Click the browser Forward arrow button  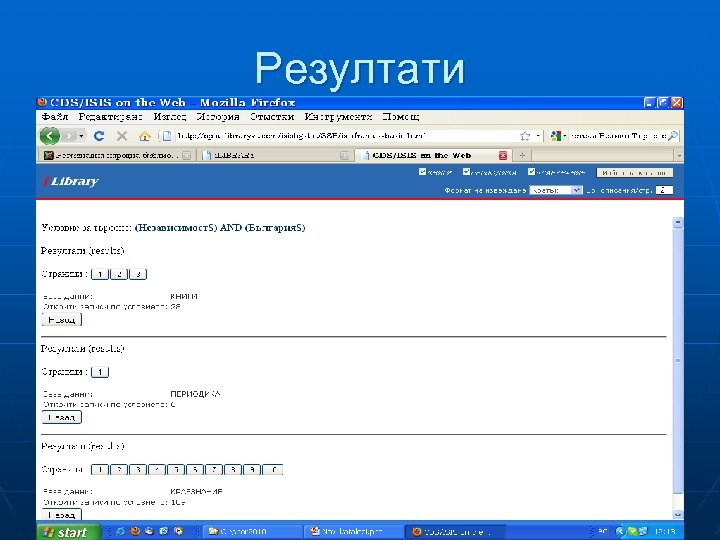(x=69, y=136)
